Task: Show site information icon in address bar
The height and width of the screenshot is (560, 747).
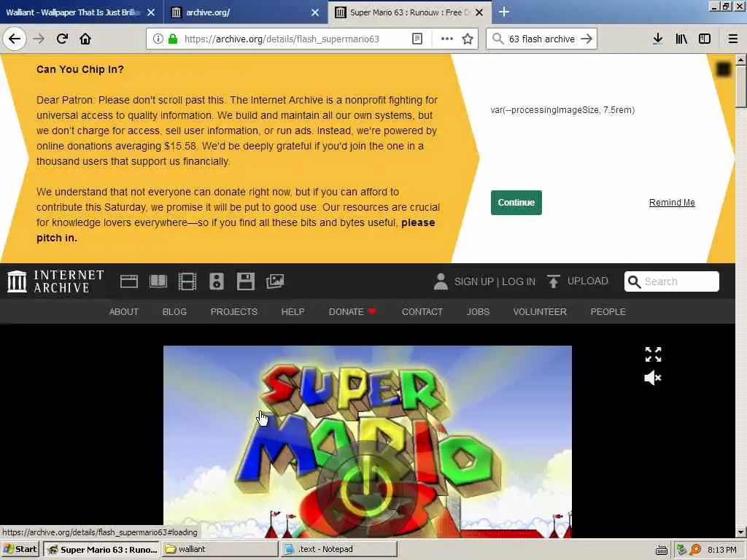Action: pyautogui.click(x=158, y=39)
